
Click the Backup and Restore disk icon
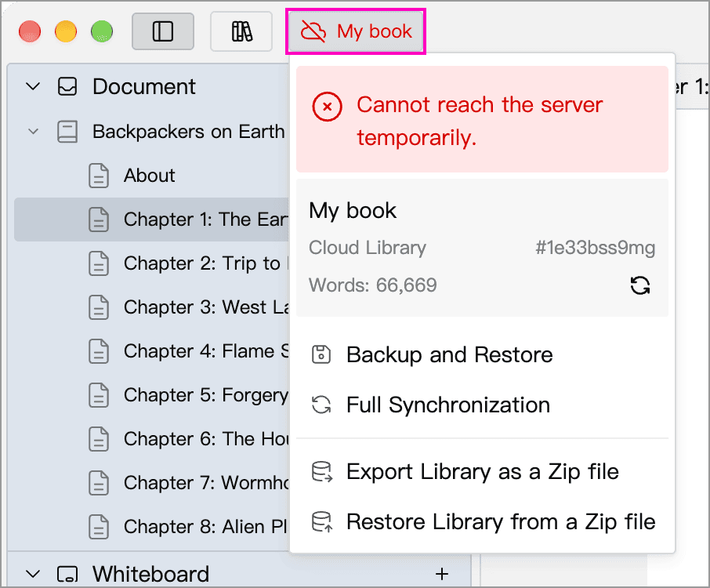point(321,354)
